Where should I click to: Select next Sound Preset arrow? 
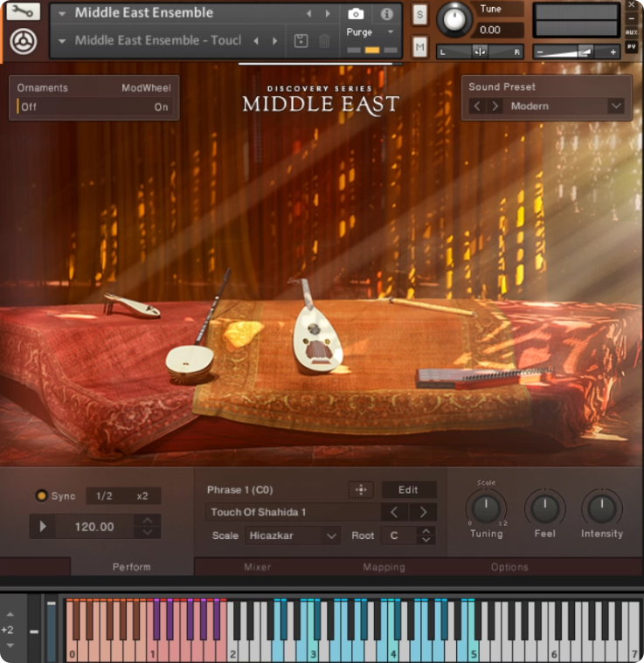click(x=495, y=106)
